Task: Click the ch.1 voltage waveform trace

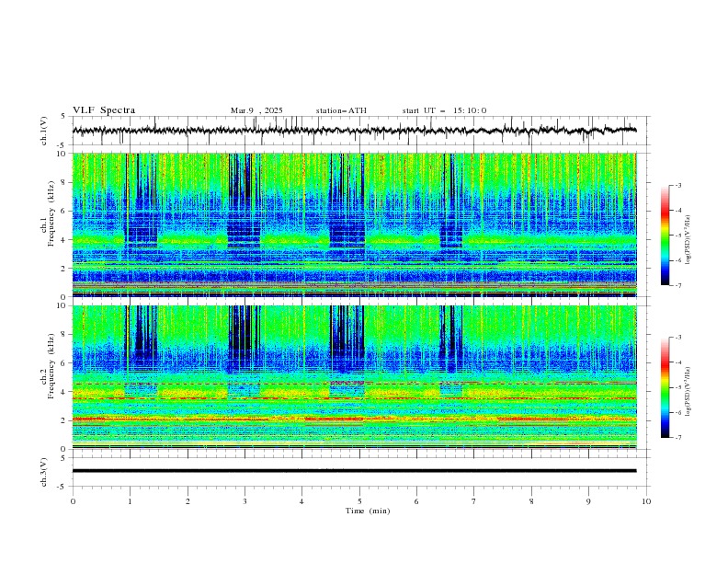Action: (354, 131)
